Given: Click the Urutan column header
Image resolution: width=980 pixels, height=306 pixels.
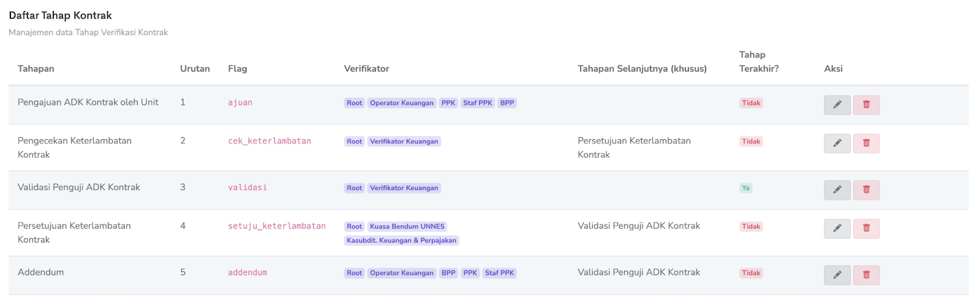Looking at the screenshot, I should (x=195, y=69).
